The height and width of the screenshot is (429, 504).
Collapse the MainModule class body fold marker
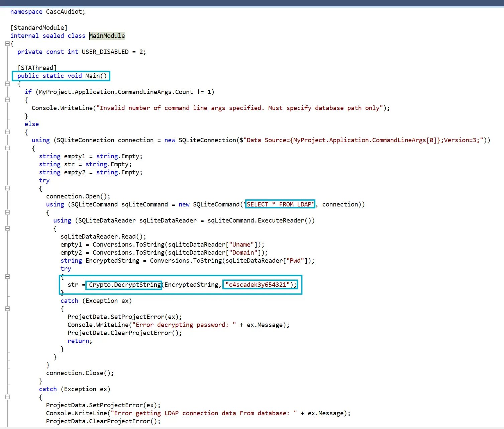pos(7,44)
